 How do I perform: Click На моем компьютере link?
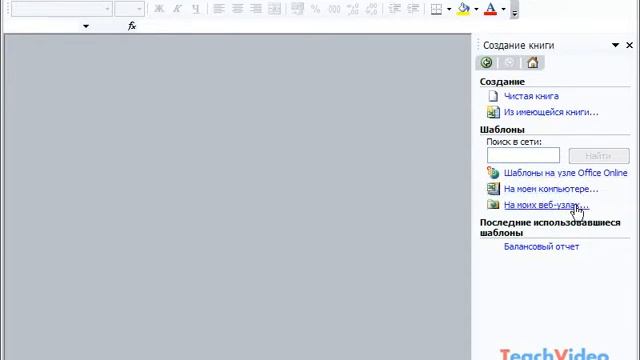(551, 189)
